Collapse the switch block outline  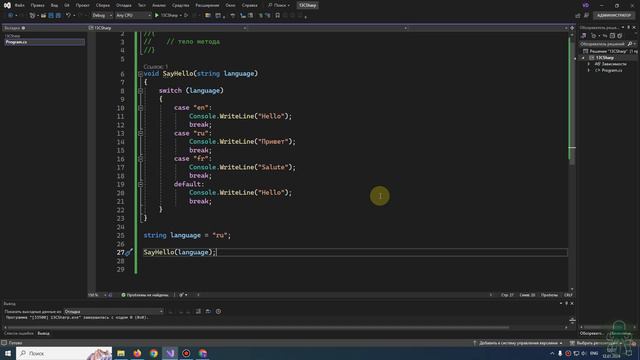coord(140,91)
